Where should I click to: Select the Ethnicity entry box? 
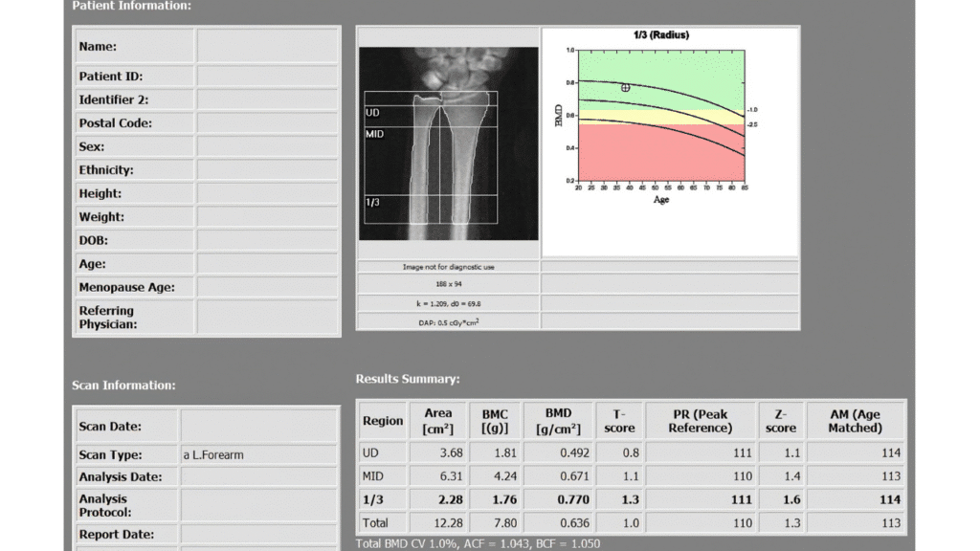tap(268, 169)
